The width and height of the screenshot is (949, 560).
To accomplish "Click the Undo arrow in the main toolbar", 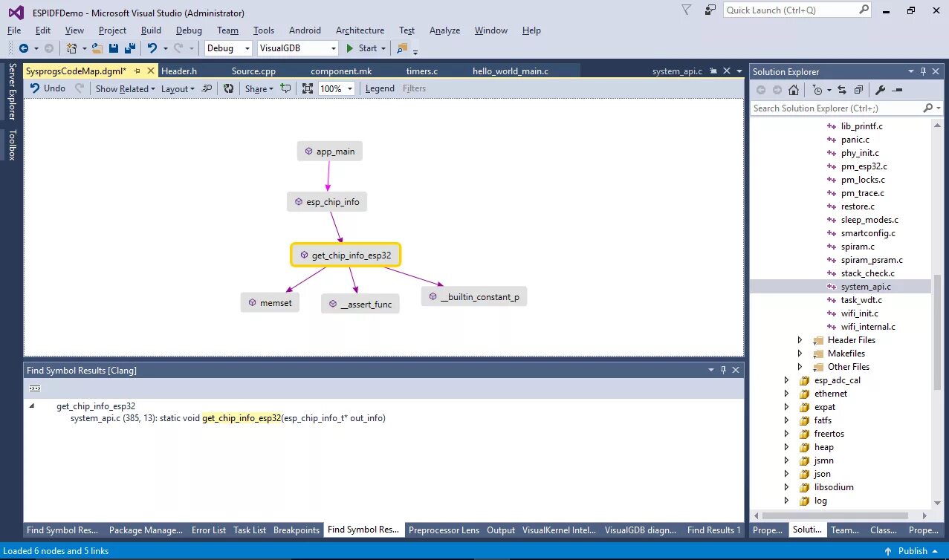I will tap(152, 48).
